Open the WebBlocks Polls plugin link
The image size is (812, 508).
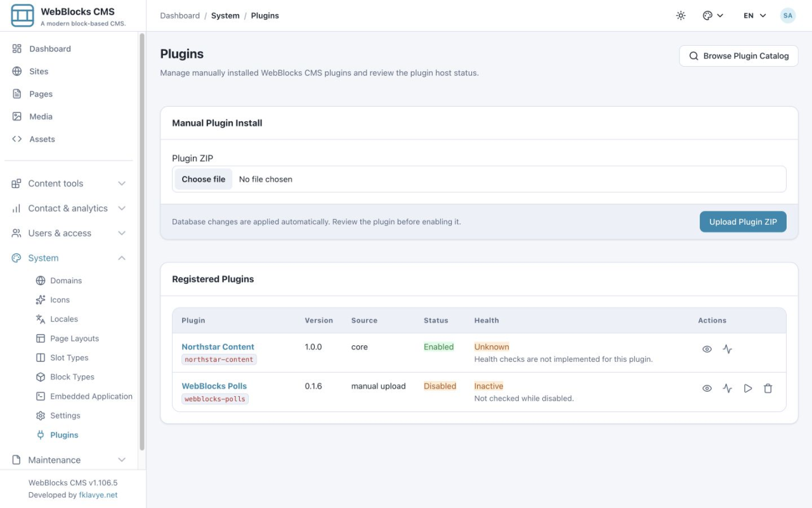(214, 386)
